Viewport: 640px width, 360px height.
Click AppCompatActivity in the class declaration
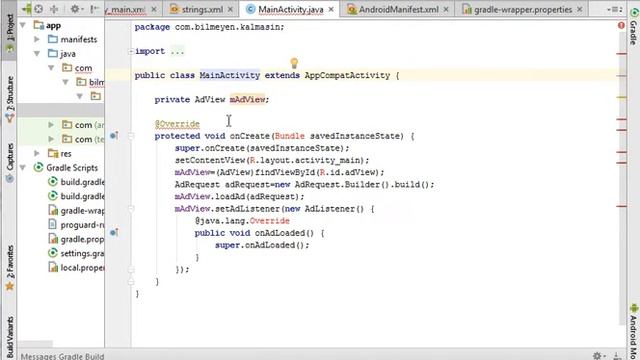347,76
